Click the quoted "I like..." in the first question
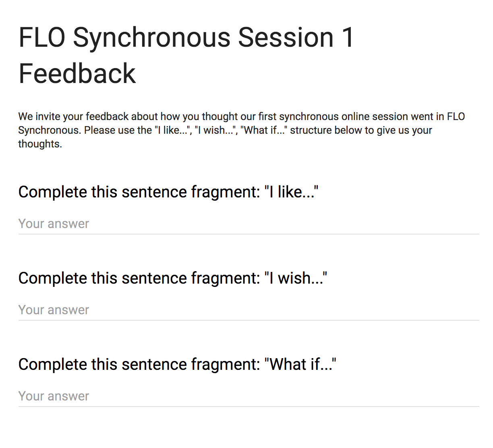Screen dimensions: 493x448 (291, 192)
